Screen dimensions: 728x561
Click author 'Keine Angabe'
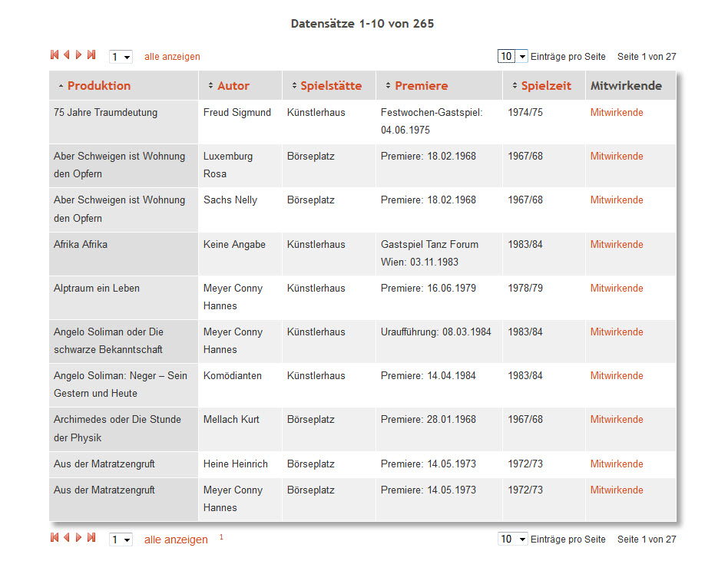234,245
